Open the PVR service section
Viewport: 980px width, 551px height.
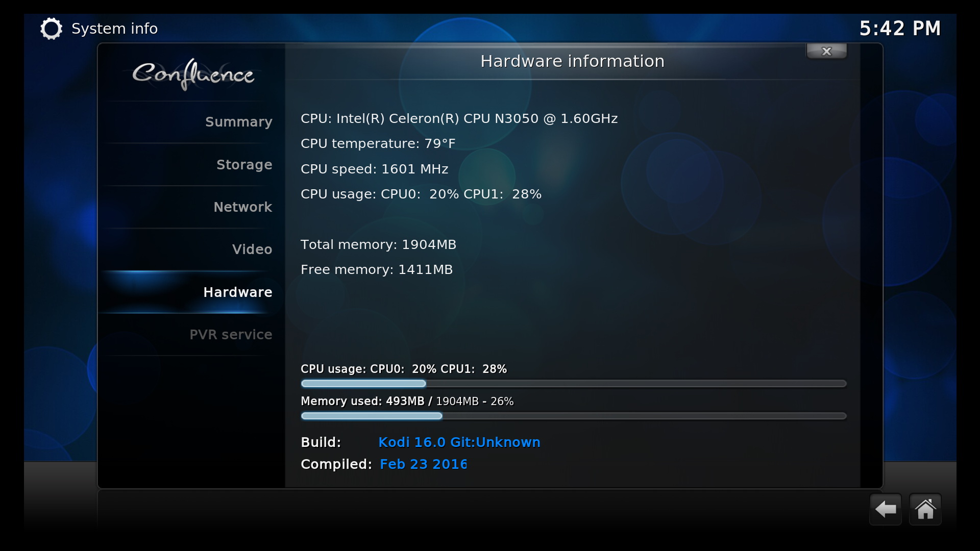tap(191, 335)
